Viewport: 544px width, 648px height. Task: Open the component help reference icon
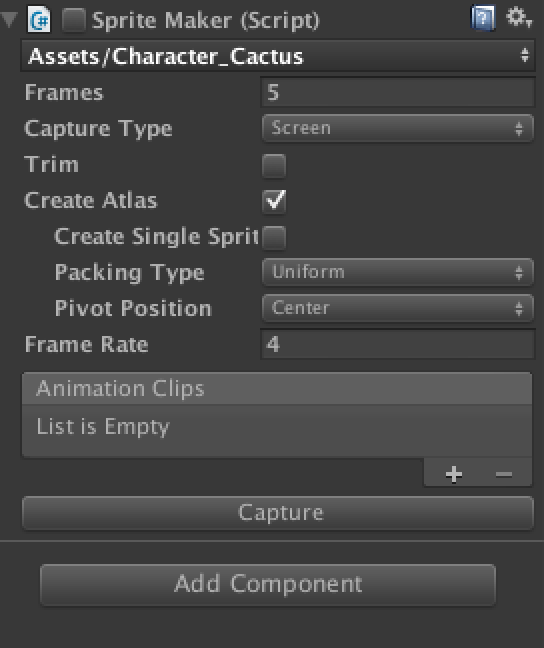(483, 18)
